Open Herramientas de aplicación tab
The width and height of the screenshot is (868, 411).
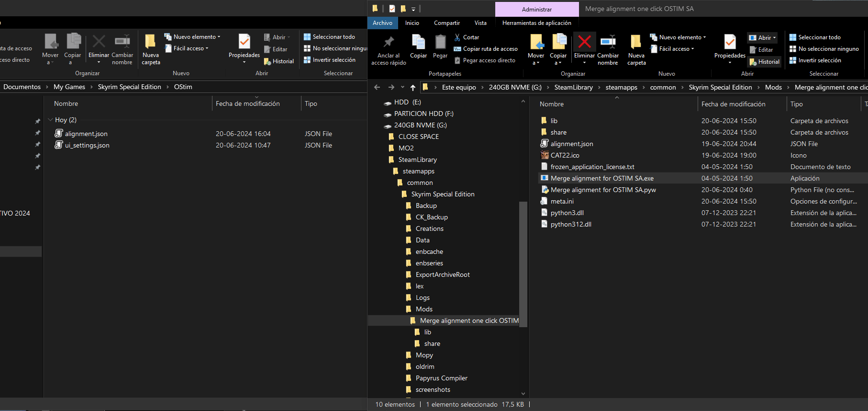pyautogui.click(x=537, y=23)
